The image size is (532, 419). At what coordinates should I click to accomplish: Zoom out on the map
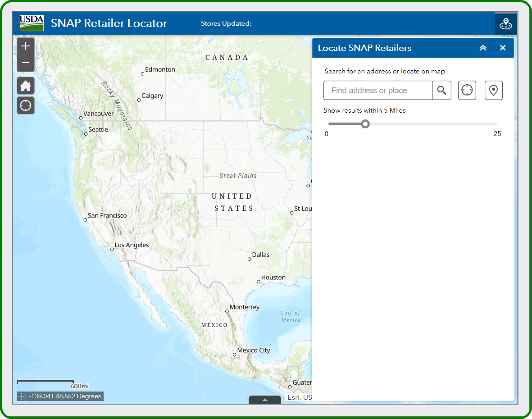click(x=26, y=63)
